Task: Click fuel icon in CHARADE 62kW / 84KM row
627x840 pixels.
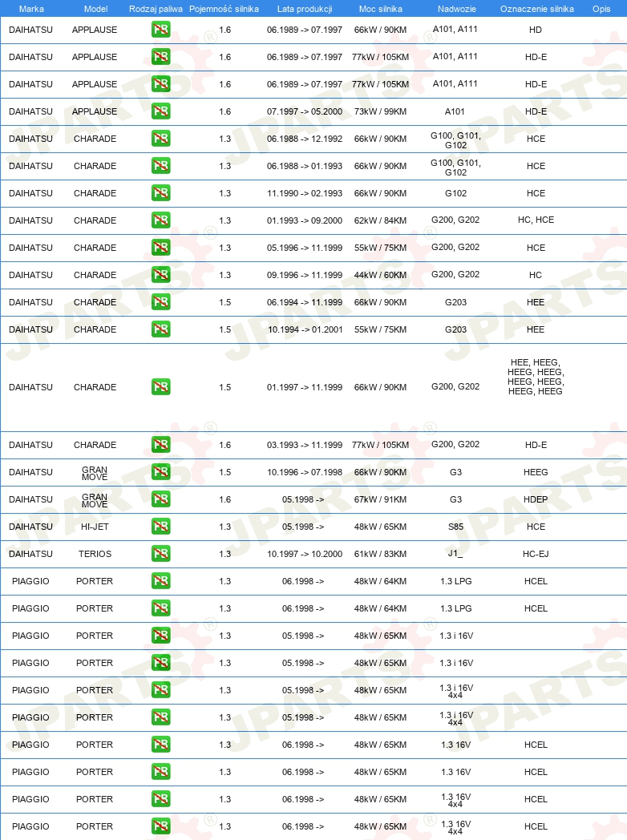Action: point(161,220)
